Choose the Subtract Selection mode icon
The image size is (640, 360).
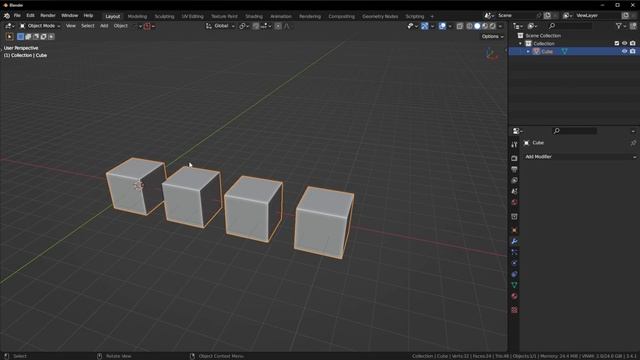(x=36, y=37)
